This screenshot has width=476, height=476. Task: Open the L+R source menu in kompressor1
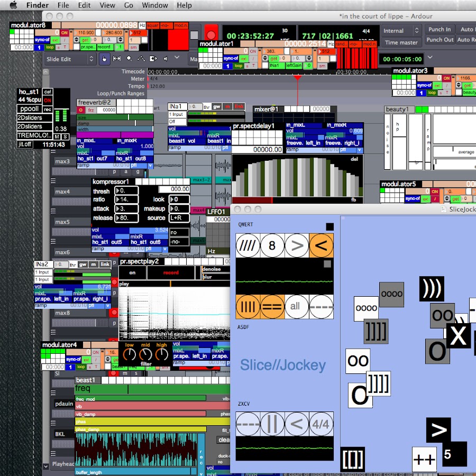pos(179,218)
